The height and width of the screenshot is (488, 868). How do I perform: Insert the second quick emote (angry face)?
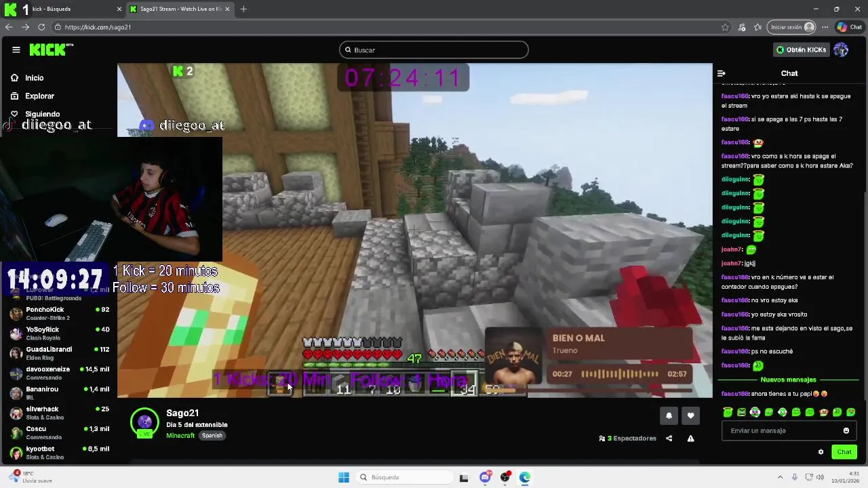tap(741, 412)
